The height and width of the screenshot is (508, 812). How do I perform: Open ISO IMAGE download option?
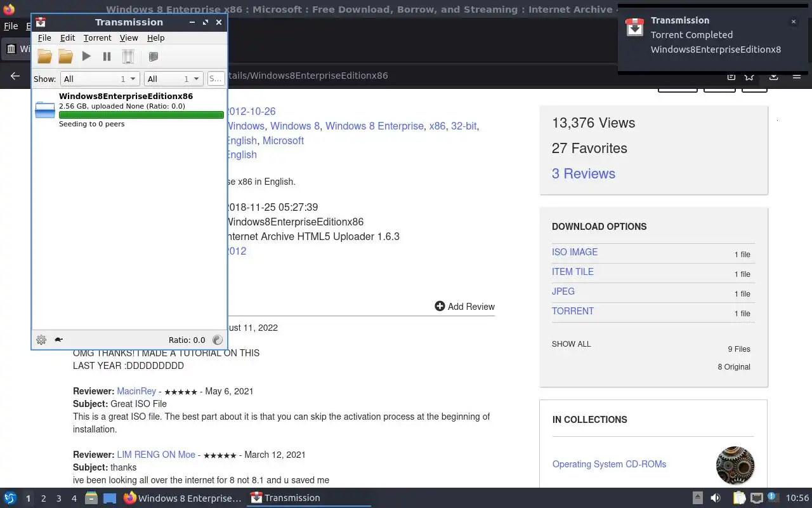click(575, 252)
